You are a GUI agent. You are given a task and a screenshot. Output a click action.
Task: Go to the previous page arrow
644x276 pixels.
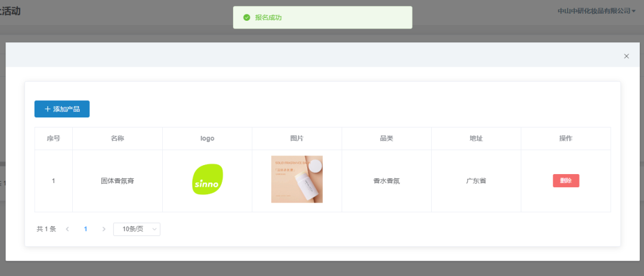point(67,229)
